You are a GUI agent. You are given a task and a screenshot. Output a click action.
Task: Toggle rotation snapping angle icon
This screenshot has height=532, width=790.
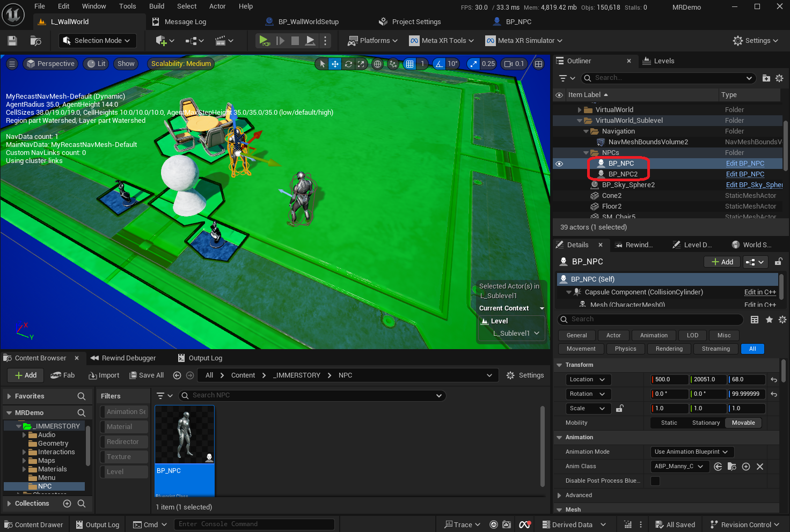440,64
